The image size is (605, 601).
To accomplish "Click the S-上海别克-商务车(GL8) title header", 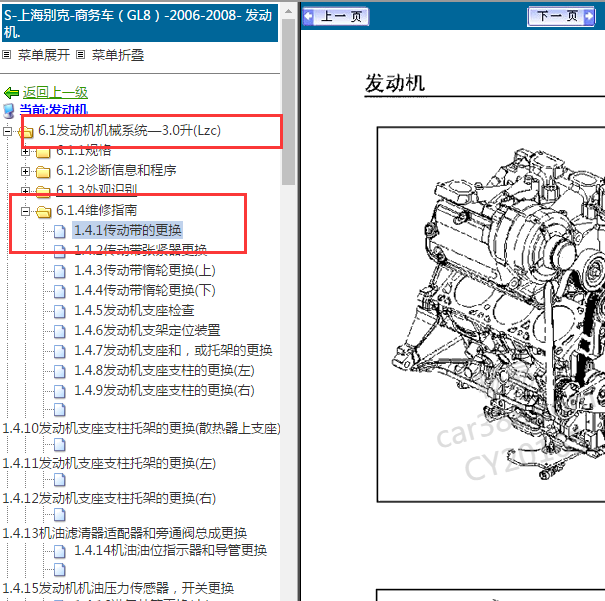I will 140,23.
